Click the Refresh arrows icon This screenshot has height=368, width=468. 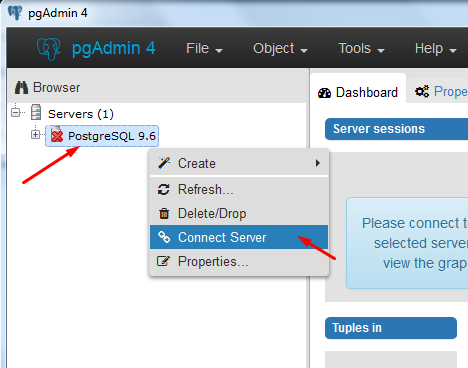pos(164,189)
